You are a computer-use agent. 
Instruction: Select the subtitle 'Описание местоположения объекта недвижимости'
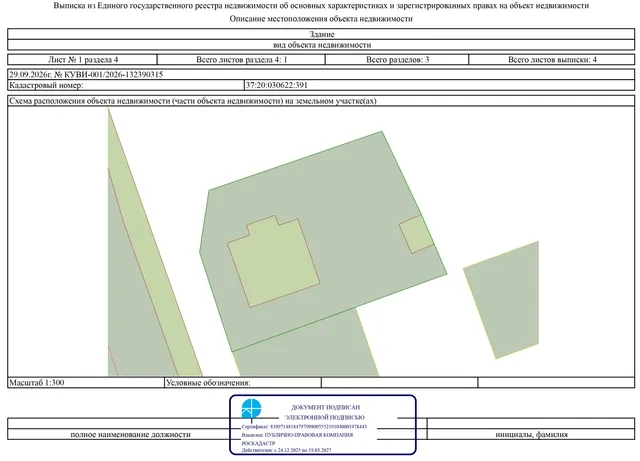(x=321, y=19)
